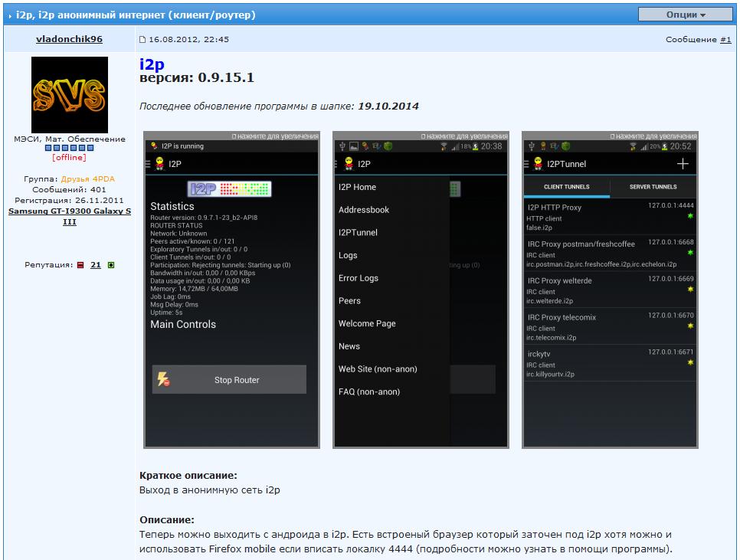The height and width of the screenshot is (560, 740).
Task: Increase reputation with green plus icon
Action: pyautogui.click(x=111, y=265)
